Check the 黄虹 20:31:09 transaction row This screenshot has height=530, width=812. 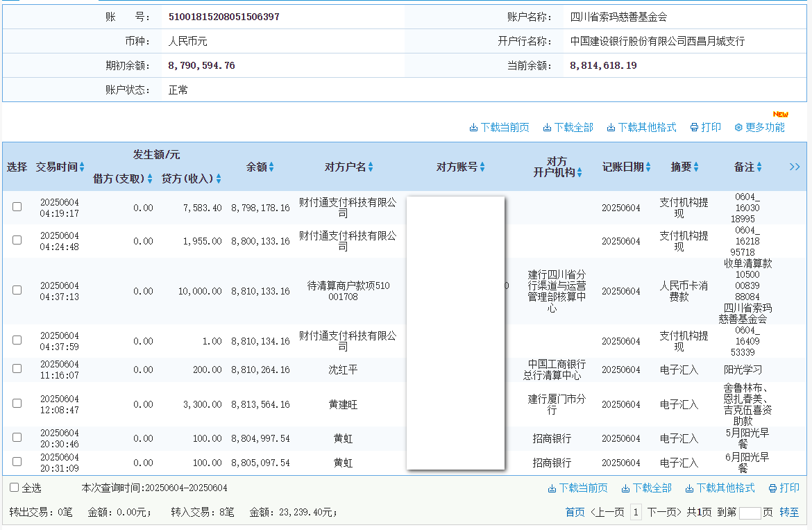(17, 462)
